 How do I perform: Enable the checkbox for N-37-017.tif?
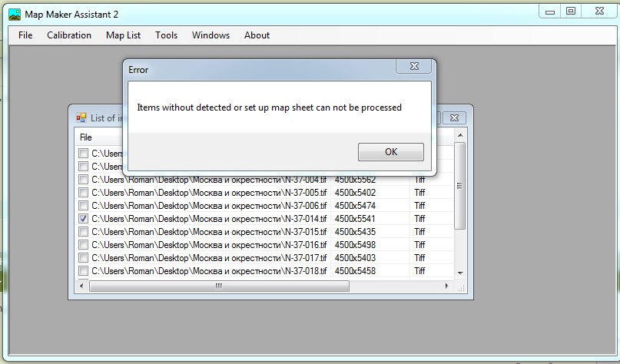point(83,258)
